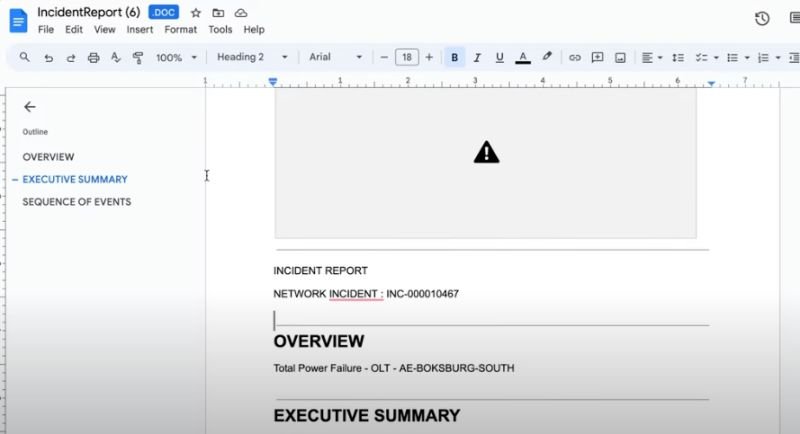
Task: Add a comment
Action: point(597,58)
